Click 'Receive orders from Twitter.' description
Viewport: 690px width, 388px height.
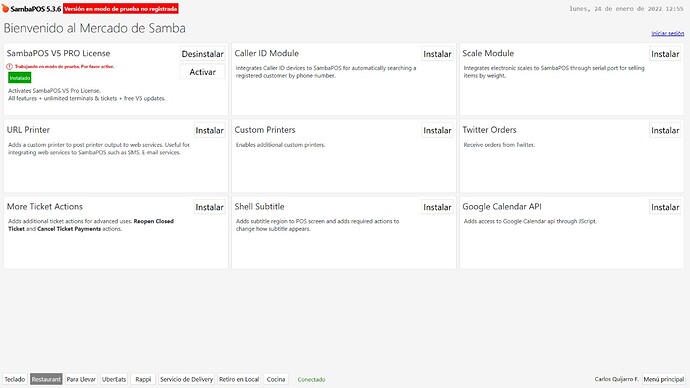(499, 145)
